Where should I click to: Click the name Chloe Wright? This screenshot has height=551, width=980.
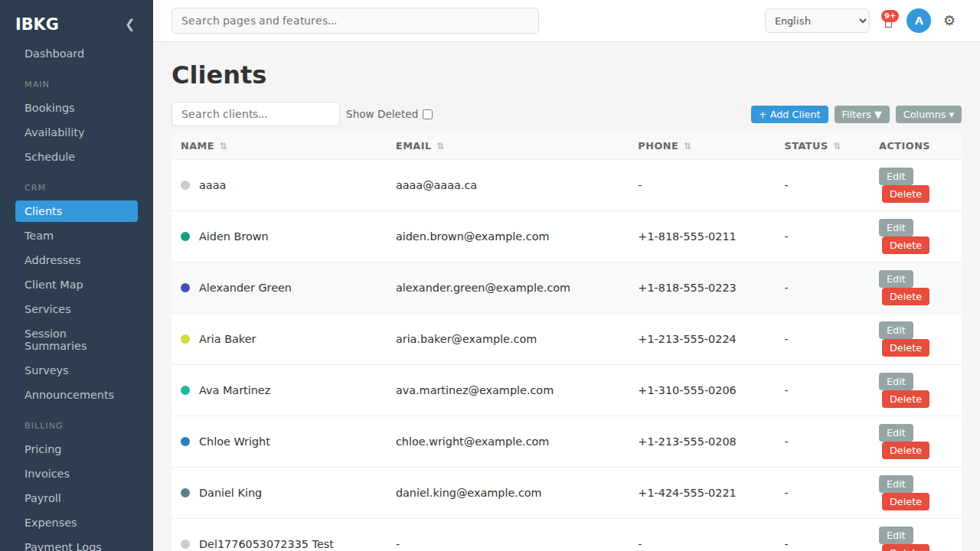tap(234, 442)
